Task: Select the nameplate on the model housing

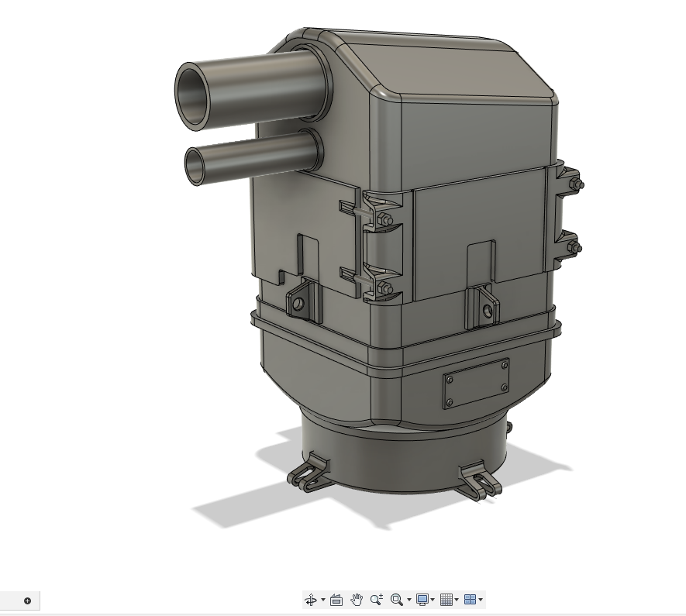Action: 476,384
